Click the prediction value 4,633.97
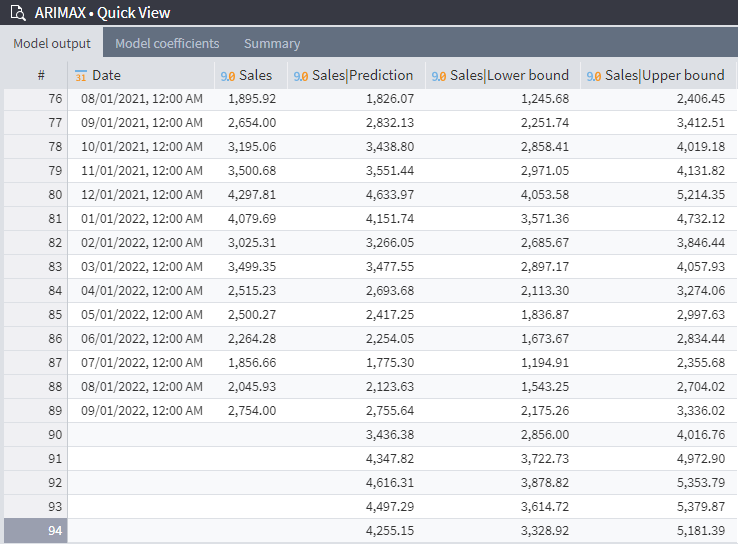The height and width of the screenshot is (544, 738). click(x=390, y=195)
